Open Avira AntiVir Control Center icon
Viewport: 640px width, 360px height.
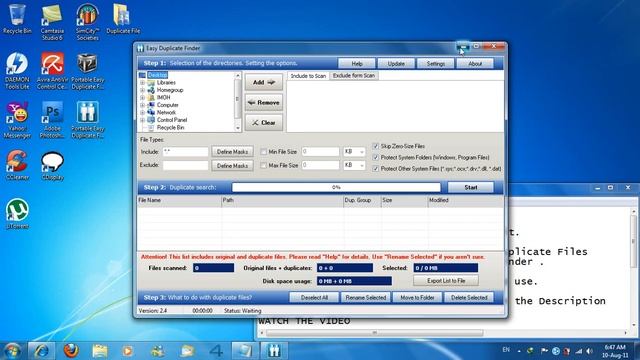click(52, 70)
